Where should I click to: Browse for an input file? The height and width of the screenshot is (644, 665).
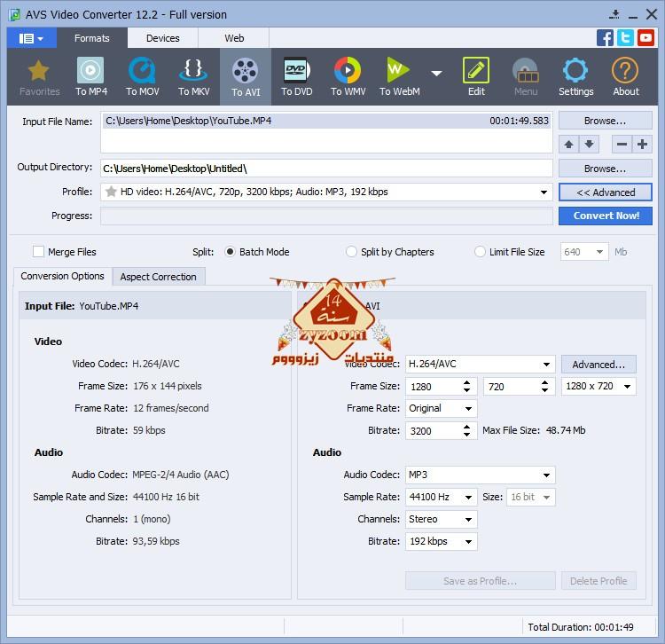click(606, 121)
